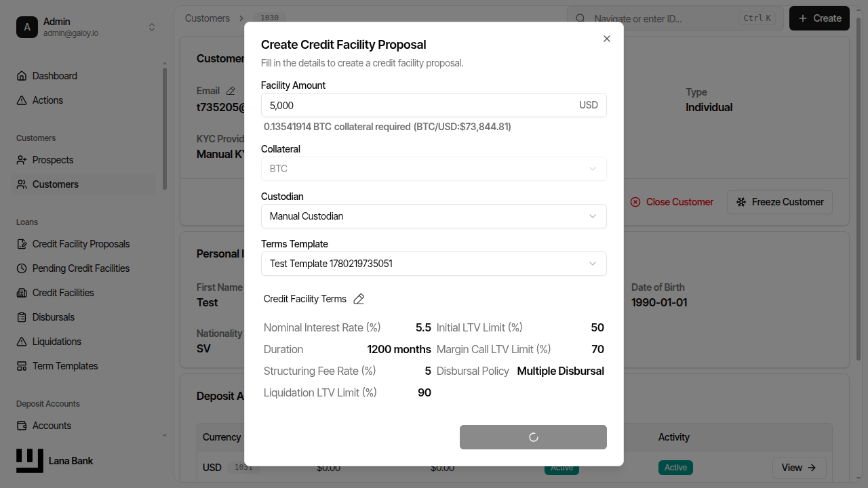
Task: Open the Terms Template dropdown
Action: point(433,264)
